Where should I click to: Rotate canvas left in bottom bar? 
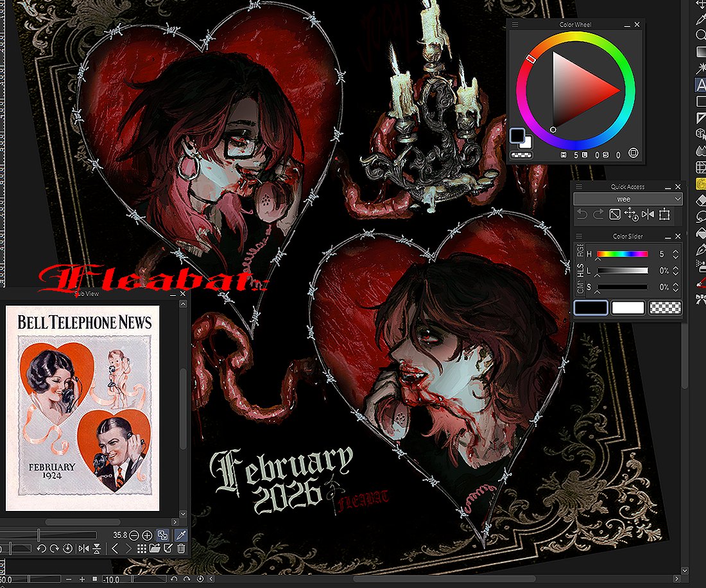click(174, 580)
